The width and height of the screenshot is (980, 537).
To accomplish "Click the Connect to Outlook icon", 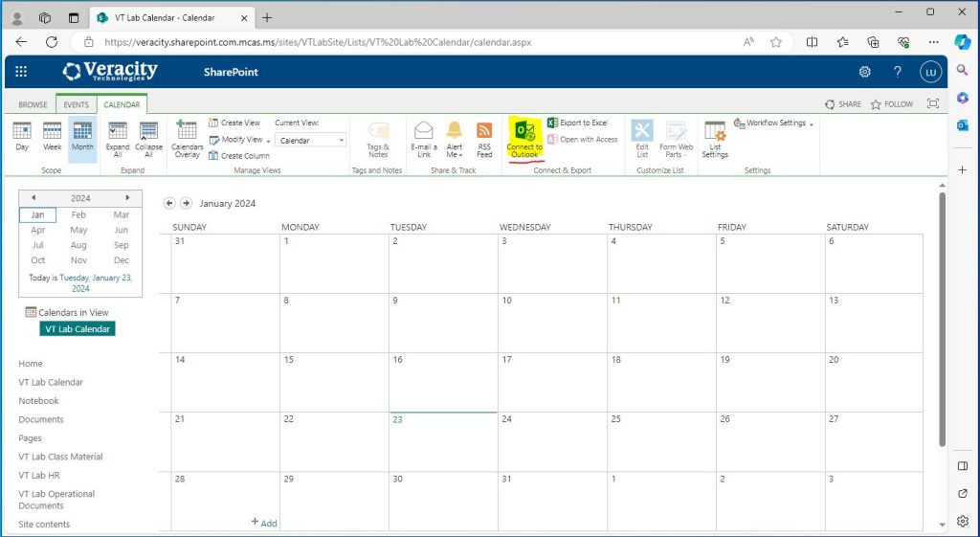I will [524, 131].
